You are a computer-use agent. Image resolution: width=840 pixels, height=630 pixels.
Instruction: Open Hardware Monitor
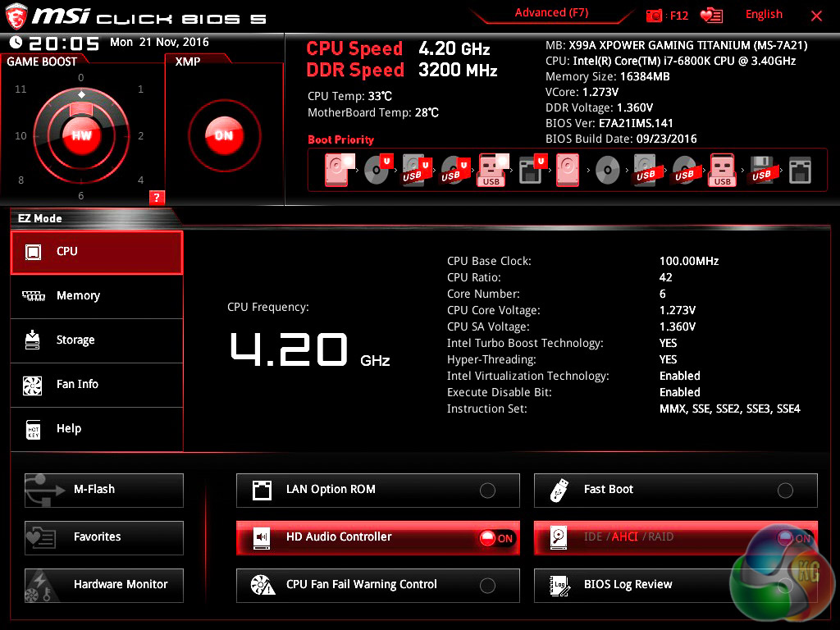pos(104,585)
